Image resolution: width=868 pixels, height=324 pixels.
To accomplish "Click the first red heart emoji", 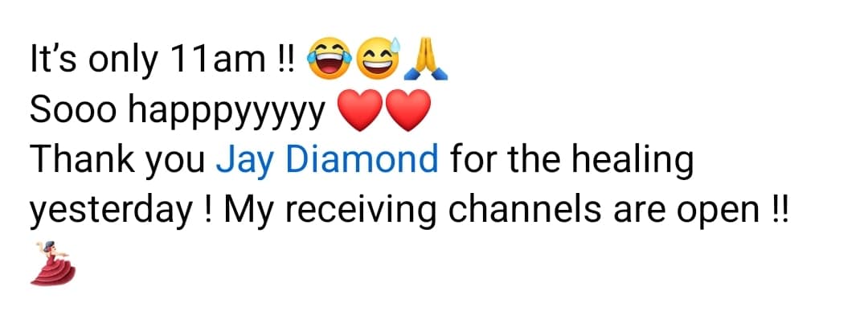I will point(360,110).
